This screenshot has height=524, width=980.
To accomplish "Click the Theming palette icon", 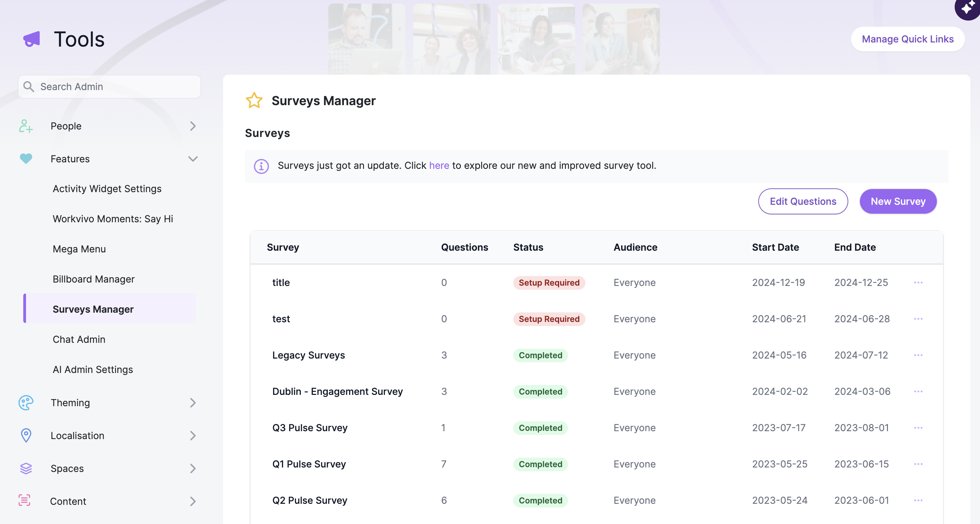I will pyautogui.click(x=26, y=403).
